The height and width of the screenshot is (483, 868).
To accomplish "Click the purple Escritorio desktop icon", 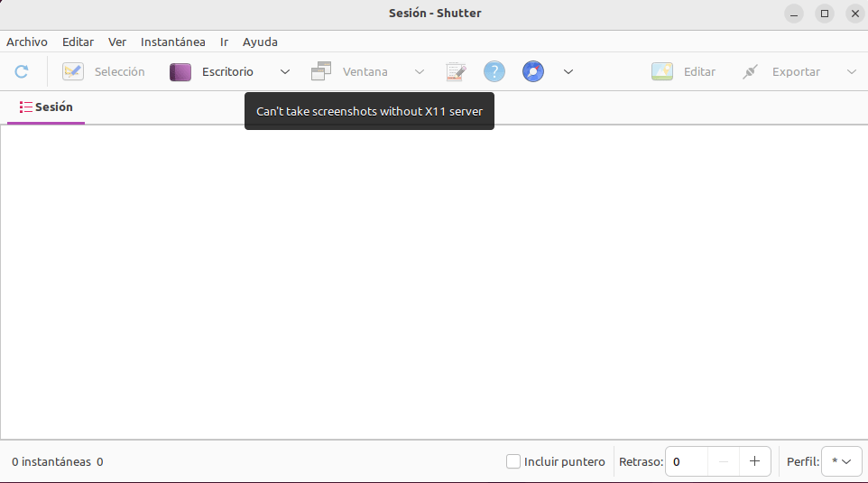I will (180, 72).
